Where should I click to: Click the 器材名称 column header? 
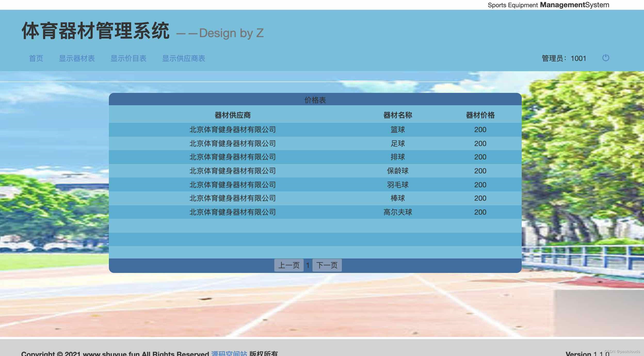point(398,115)
